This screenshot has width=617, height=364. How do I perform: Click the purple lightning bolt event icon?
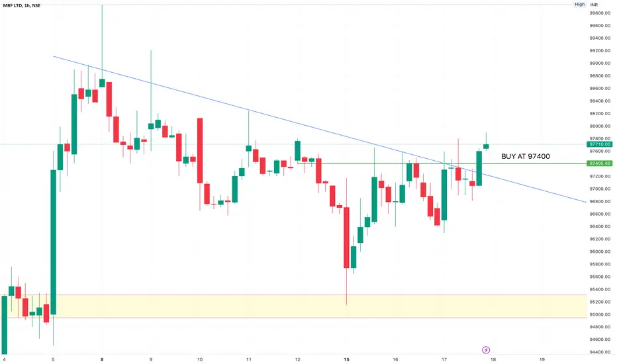pos(486,350)
